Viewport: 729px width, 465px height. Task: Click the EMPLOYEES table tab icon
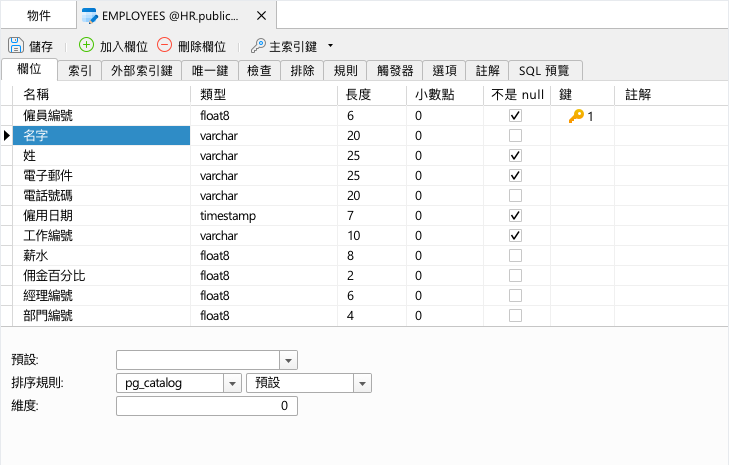click(89, 16)
